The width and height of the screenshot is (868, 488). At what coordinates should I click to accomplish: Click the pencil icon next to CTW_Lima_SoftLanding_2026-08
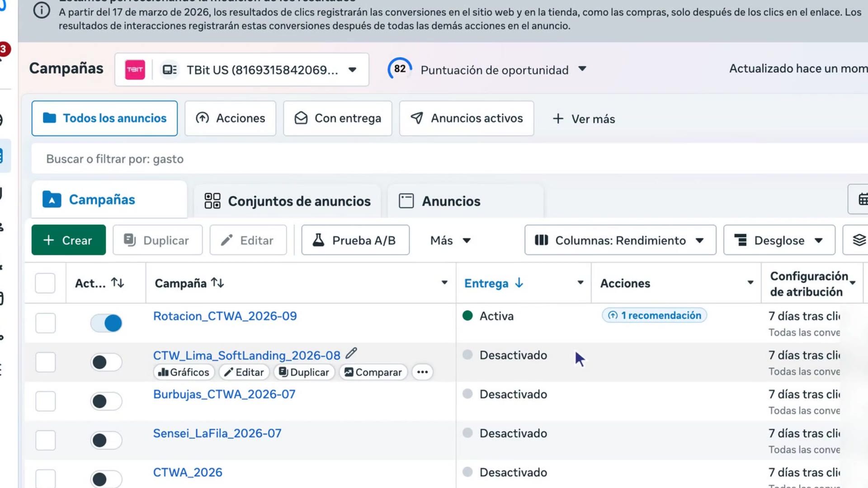[x=351, y=353]
